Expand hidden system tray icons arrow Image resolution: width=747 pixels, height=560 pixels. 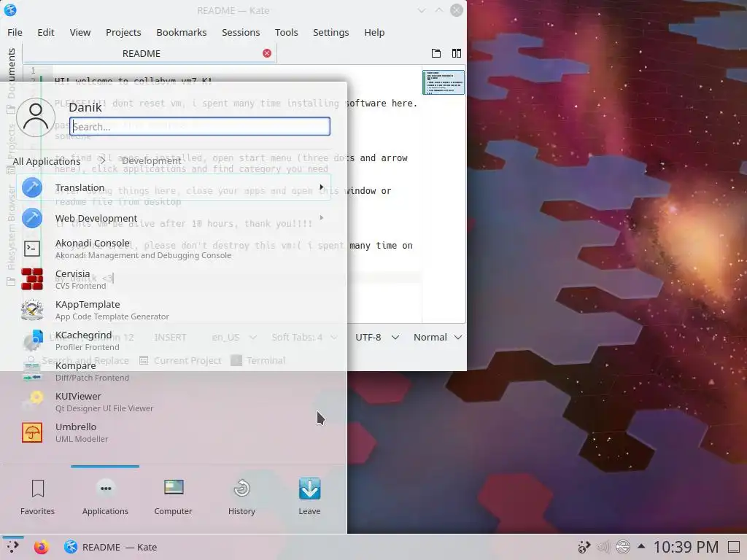coord(641,547)
